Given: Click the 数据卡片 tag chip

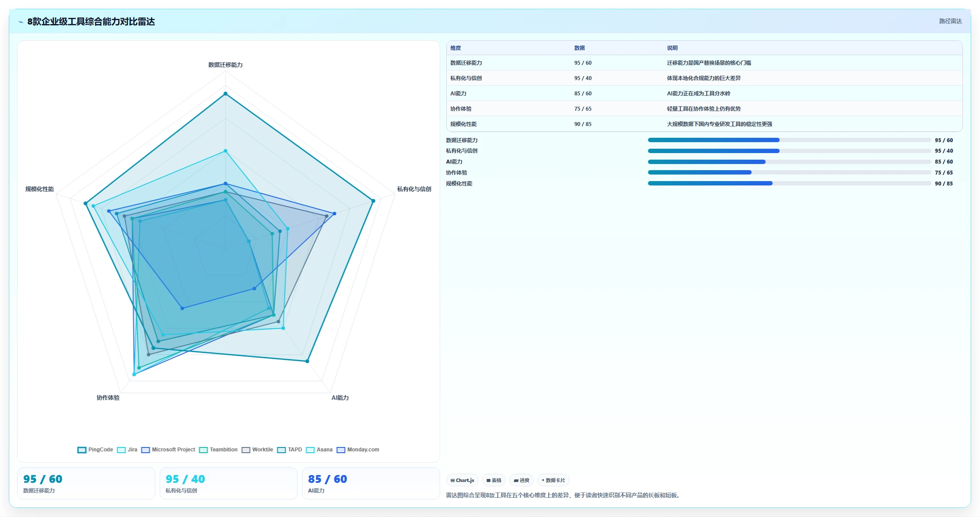Looking at the screenshot, I should tap(553, 480).
